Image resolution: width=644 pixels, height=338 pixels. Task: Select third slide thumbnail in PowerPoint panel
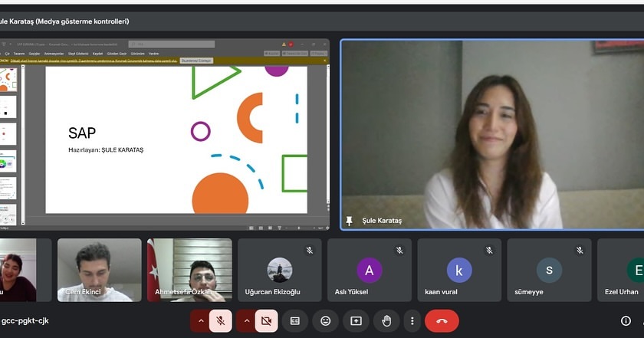click(8, 134)
